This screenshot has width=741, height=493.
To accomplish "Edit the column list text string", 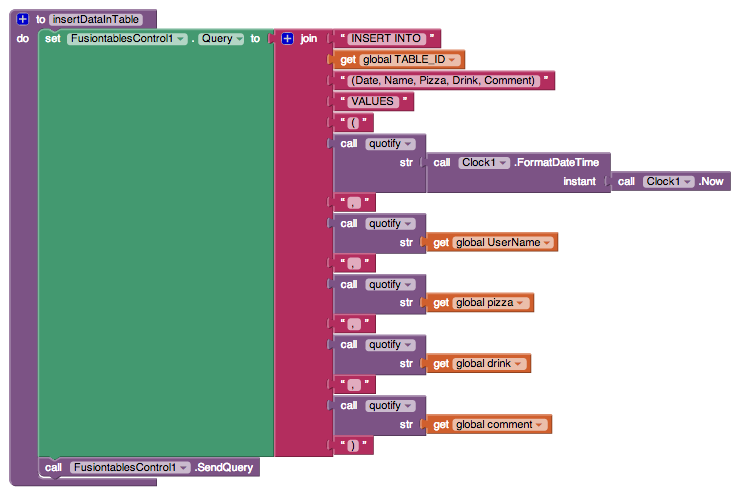I will pyautogui.click(x=443, y=80).
